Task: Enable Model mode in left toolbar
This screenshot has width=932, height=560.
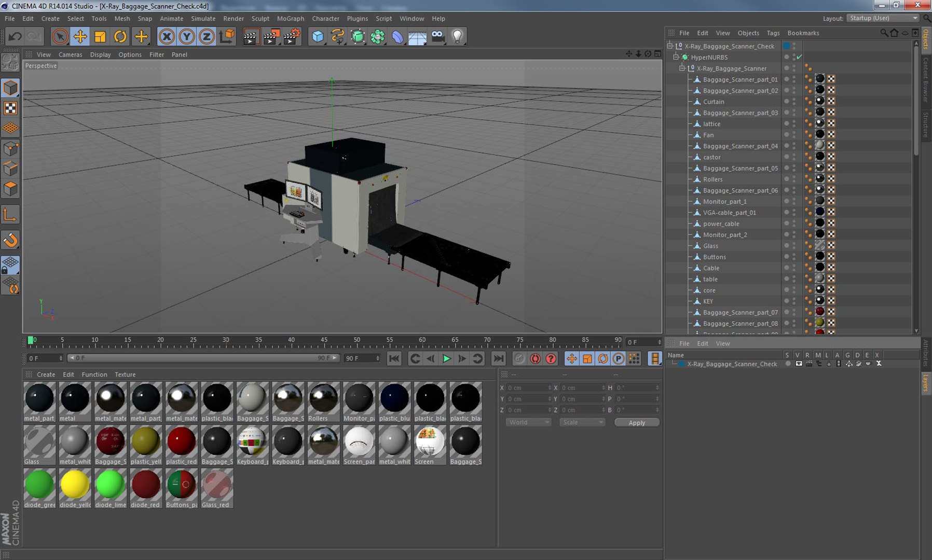Action: 10,88
